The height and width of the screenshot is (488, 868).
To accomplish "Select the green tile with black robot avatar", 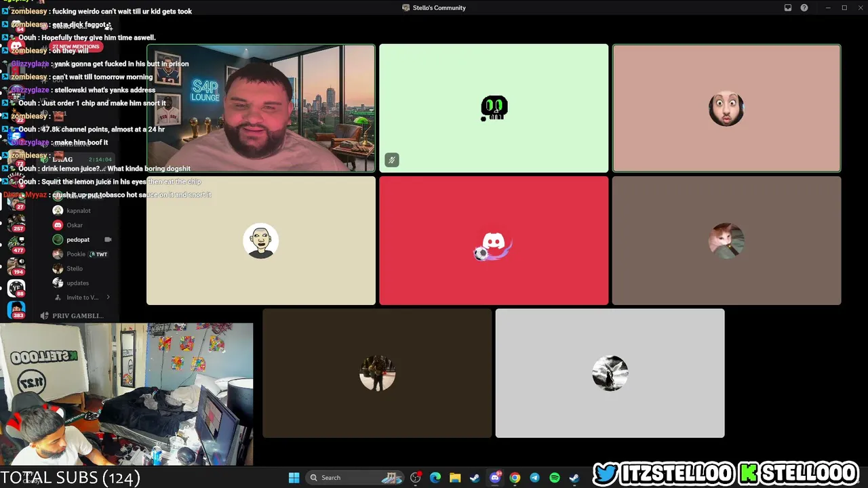I will click(x=494, y=108).
